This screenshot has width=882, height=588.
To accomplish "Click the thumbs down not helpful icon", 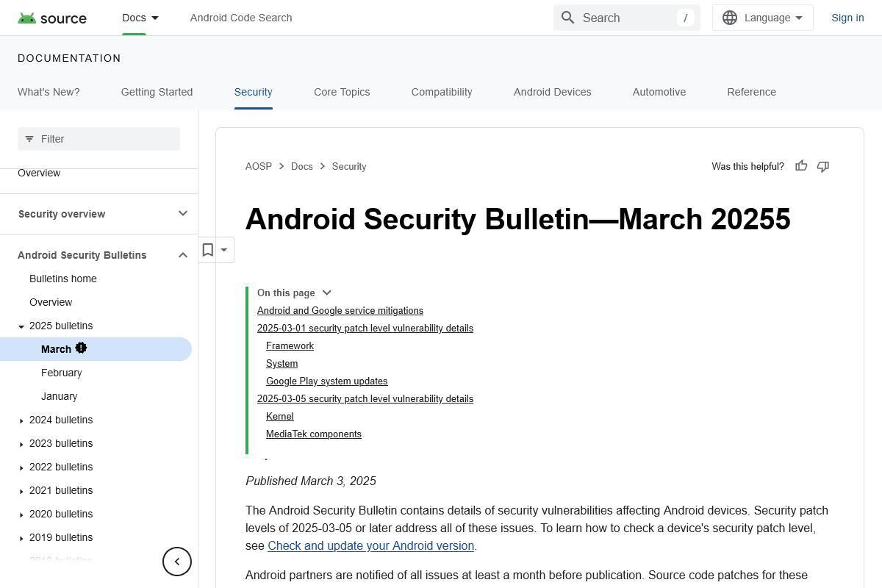I will click(823, 166).
